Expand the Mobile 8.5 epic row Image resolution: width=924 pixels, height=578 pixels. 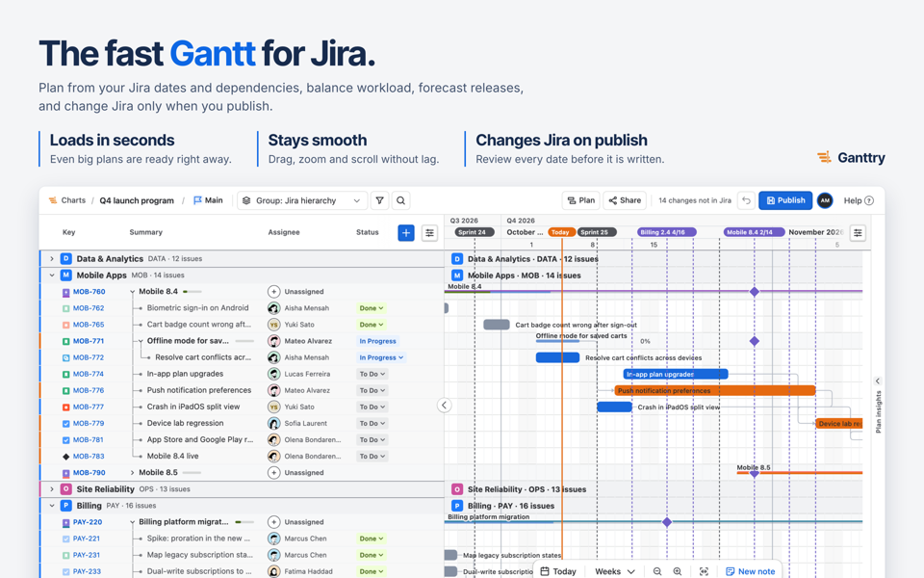pyautogui.click(x=132, y=472)
